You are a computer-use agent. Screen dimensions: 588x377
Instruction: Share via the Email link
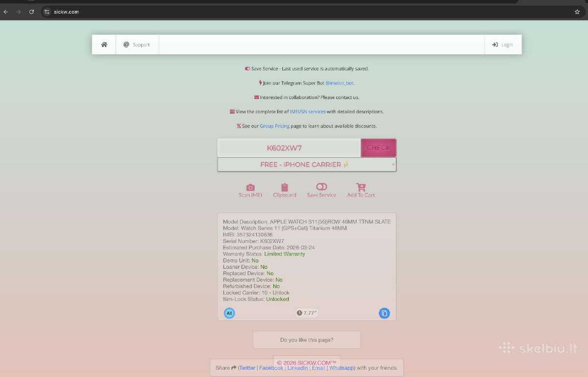(318, 368)
